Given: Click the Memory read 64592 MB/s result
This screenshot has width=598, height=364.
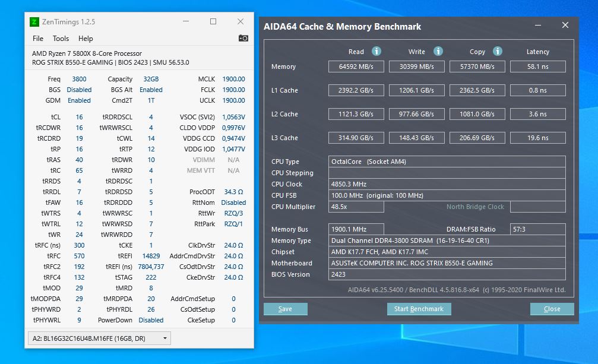Looking at the screenshot, I should pyautogui.click(x=357, y=67).
